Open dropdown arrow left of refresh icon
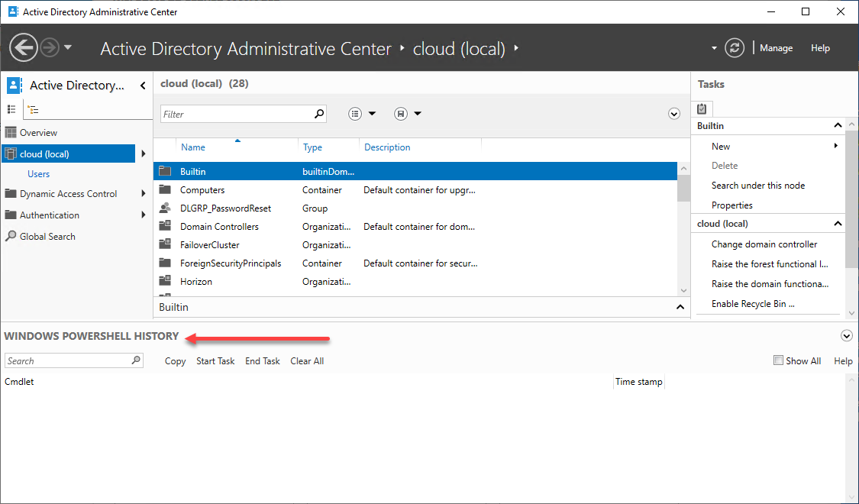 click(x=714, y=48)
